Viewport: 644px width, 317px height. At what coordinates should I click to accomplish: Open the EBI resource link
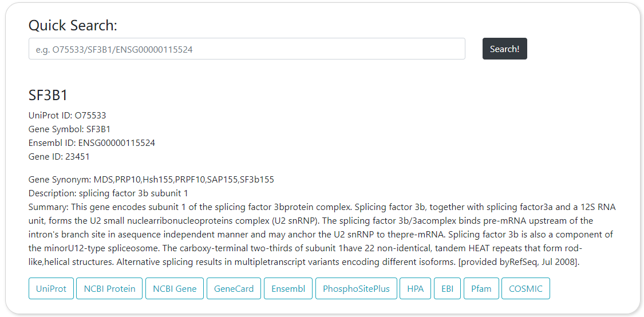pyautogui.click(x=447, y=289)
